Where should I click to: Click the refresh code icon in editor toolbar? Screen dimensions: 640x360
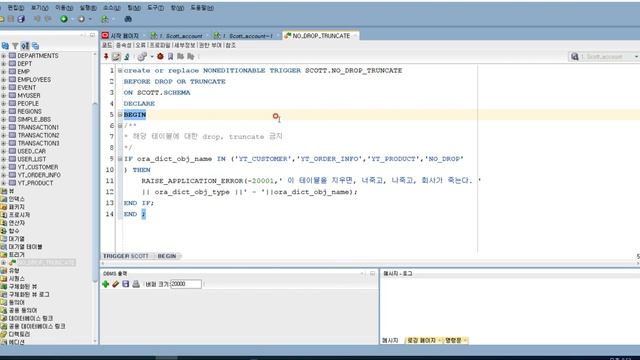(127, 56)
